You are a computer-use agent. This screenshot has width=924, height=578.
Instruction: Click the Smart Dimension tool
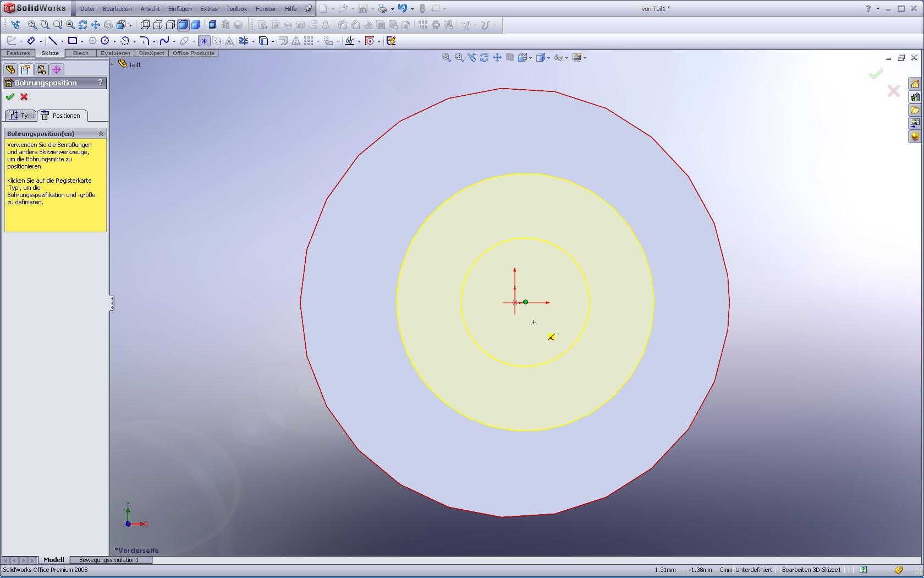(x=31, y=41)
